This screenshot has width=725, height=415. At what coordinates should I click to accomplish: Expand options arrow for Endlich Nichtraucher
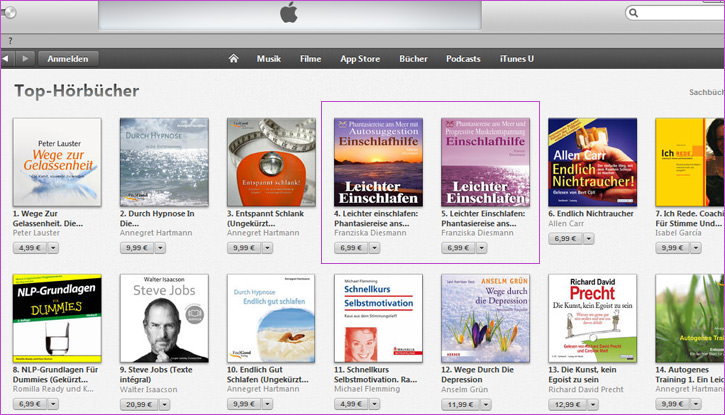click(x=589, y=238)
